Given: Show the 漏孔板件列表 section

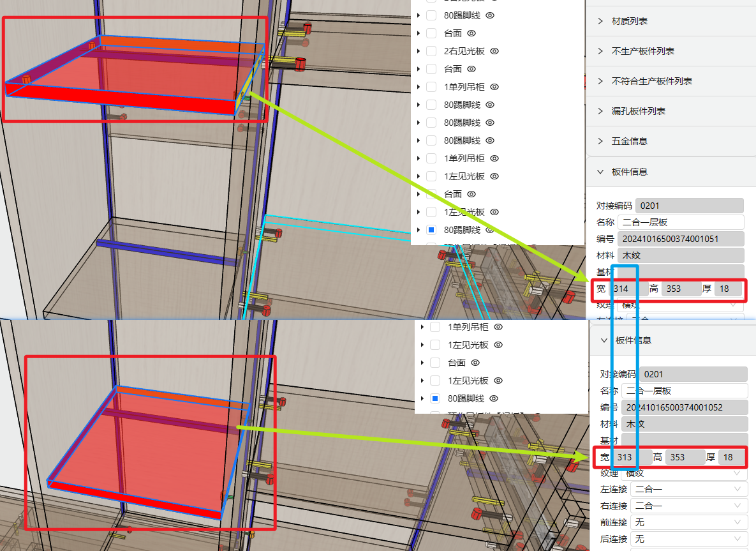Looking at the screenshot, I should tap(638, 111).
